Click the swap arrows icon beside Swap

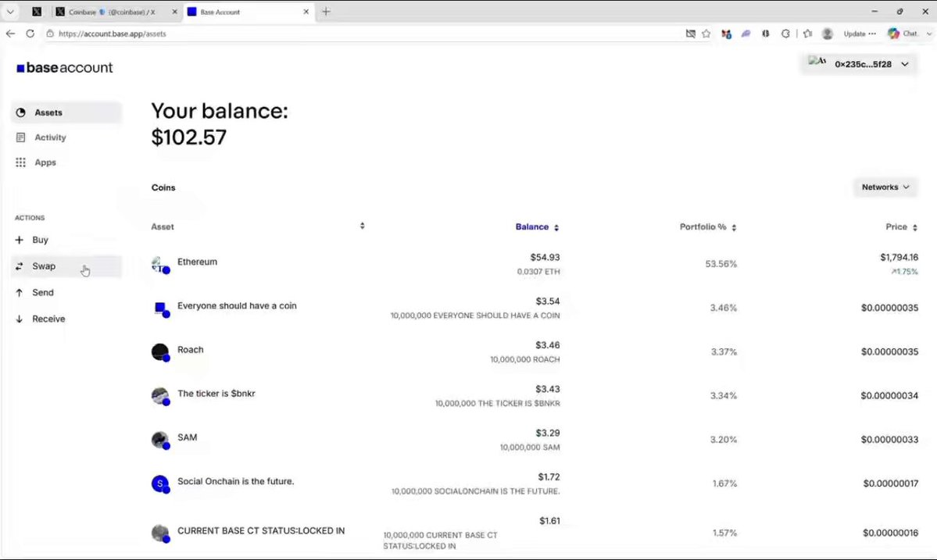click(x=19, y=266)
